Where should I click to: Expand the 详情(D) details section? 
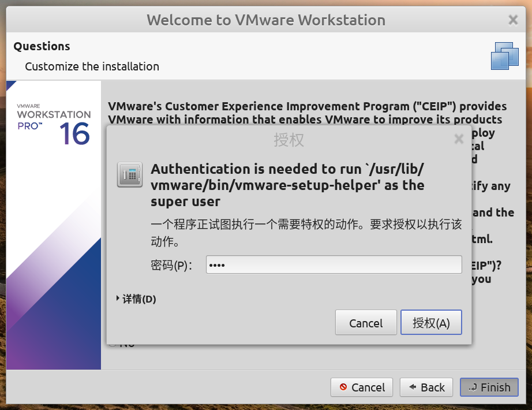136,299
